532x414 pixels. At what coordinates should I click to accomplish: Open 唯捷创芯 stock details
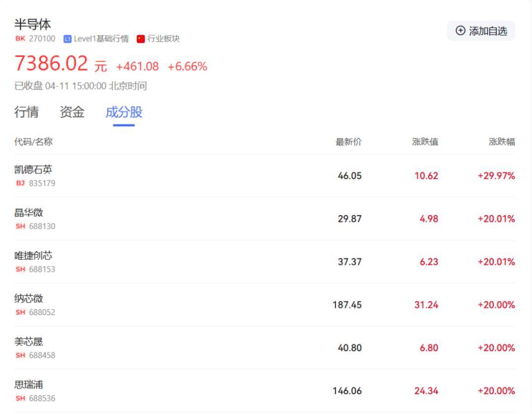point(265,262)
